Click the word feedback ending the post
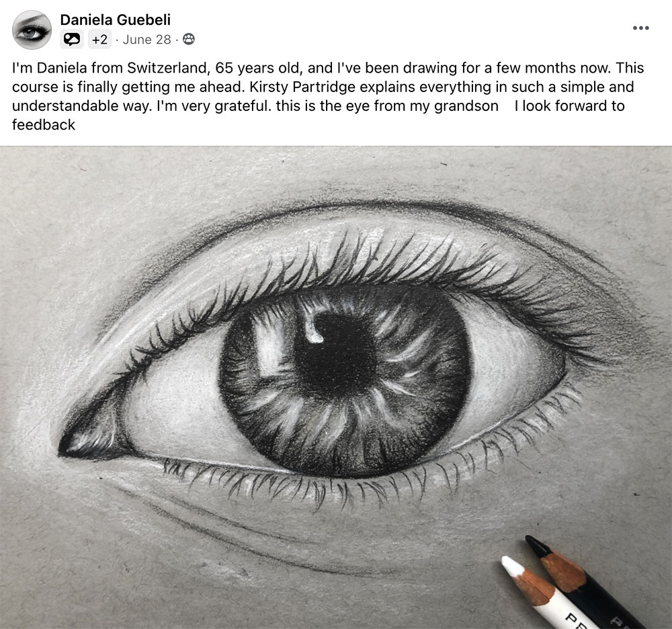672x629 pixels. [43, 125]
